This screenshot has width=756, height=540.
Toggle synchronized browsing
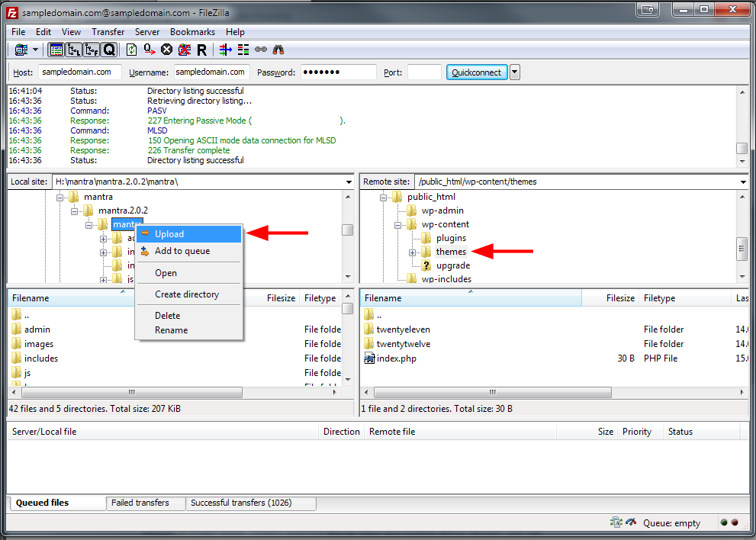pos(261,50)
